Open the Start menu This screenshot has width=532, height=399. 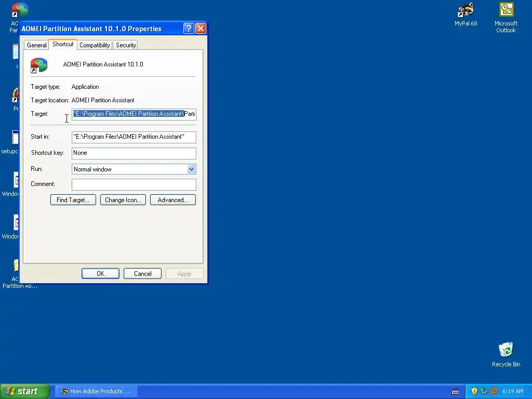click(25, 391)
